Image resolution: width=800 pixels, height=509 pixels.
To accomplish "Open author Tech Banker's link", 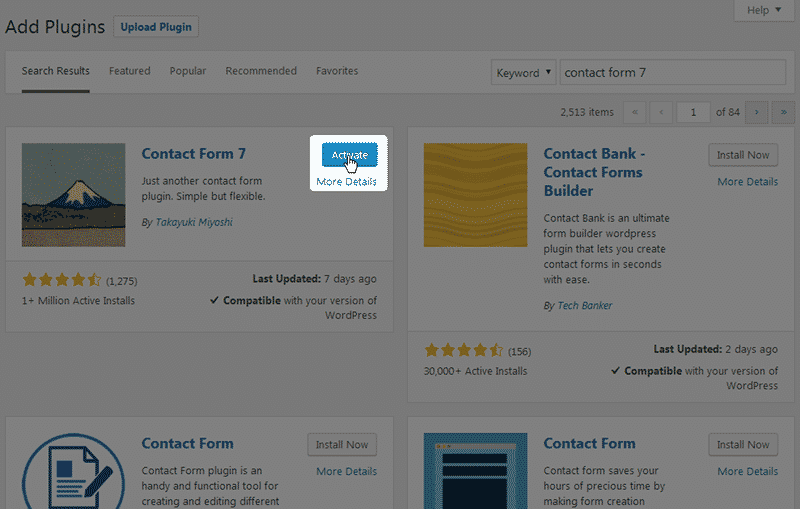I will [x=585, y=306].
